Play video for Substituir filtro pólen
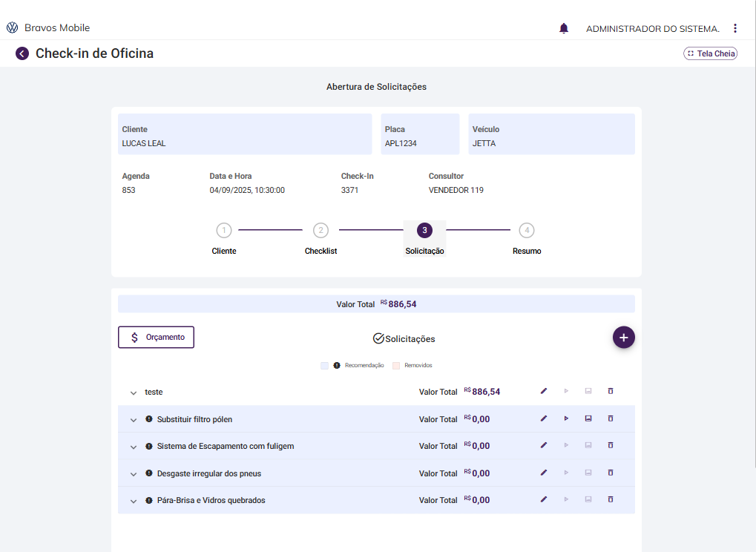Screen dimensions: 756x552 click(x=566, y=418)
